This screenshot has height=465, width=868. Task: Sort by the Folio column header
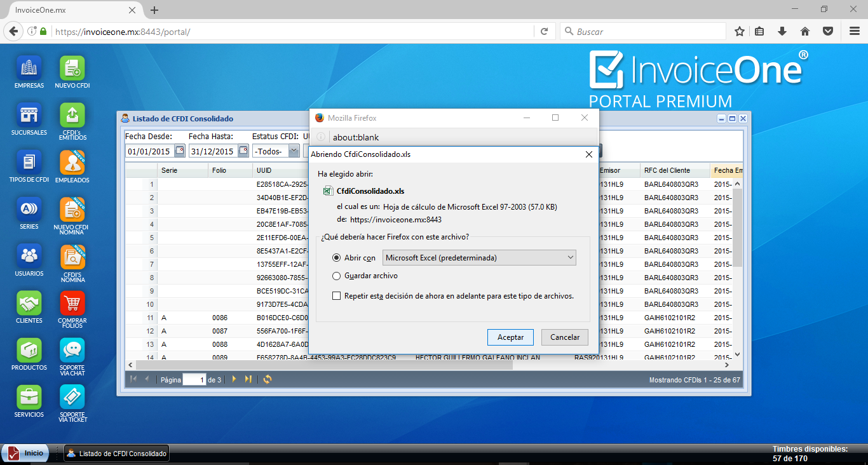tap(231, 170)
